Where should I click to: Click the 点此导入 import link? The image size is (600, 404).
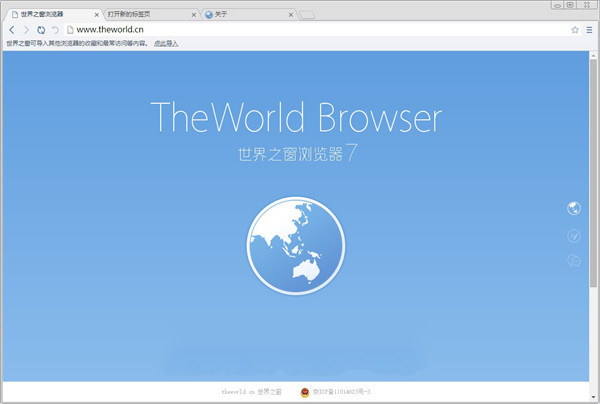(x=165, y=44)
